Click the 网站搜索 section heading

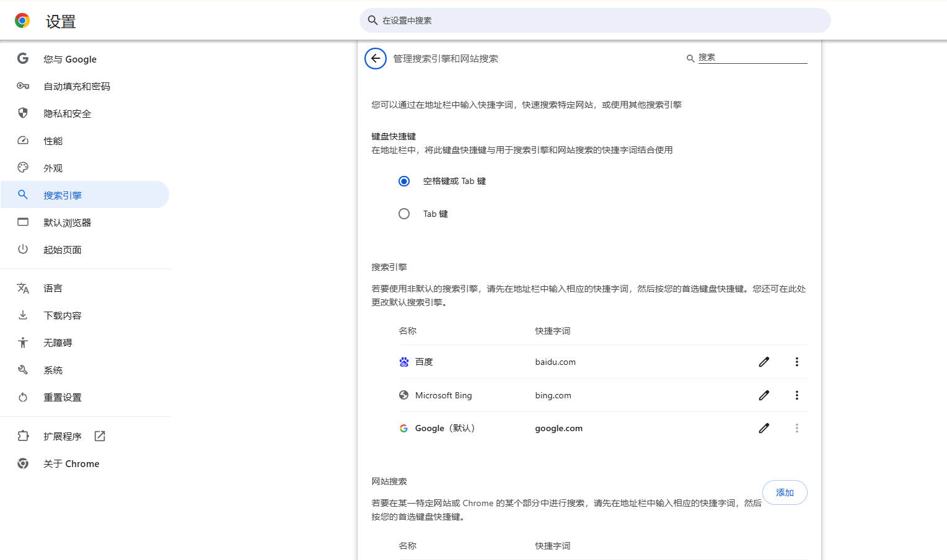389,481
